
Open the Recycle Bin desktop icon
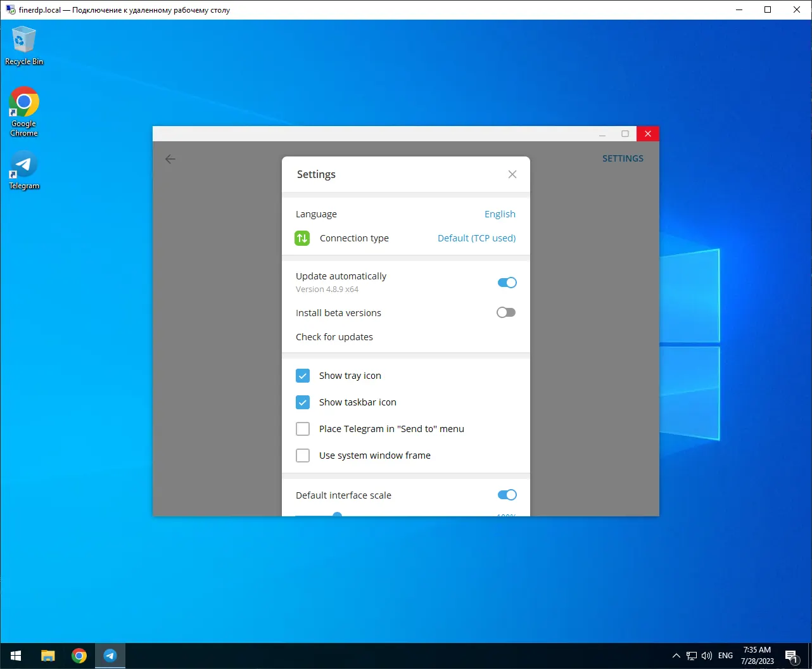pyautogui.click(x=24, y=45)
